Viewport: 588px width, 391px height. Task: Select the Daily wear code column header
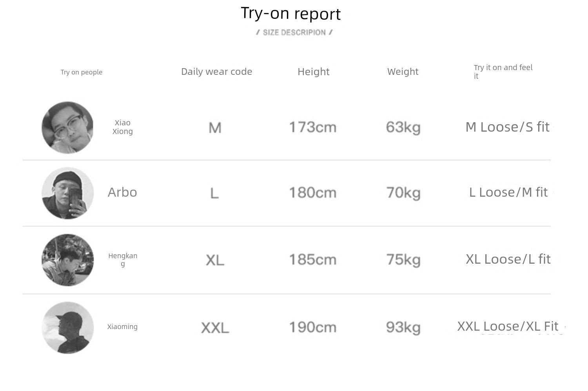click(x=216, y=72)
